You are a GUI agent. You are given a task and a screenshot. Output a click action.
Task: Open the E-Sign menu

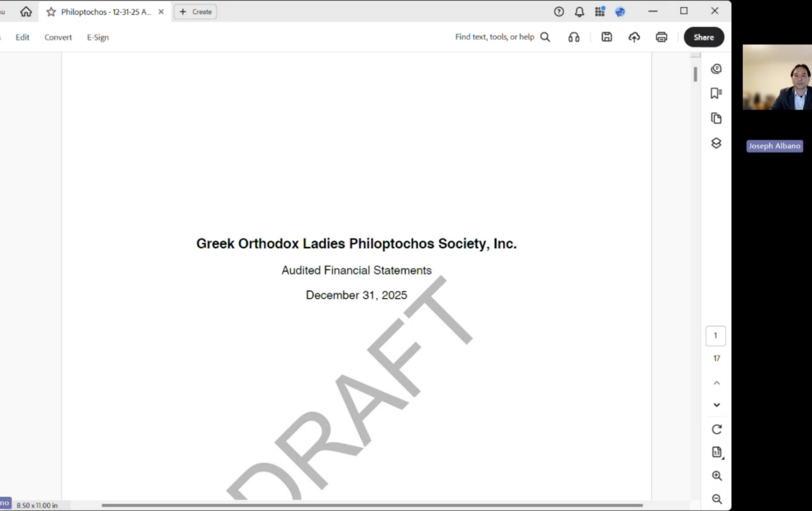pyautogui.click(x=98, y=37)
